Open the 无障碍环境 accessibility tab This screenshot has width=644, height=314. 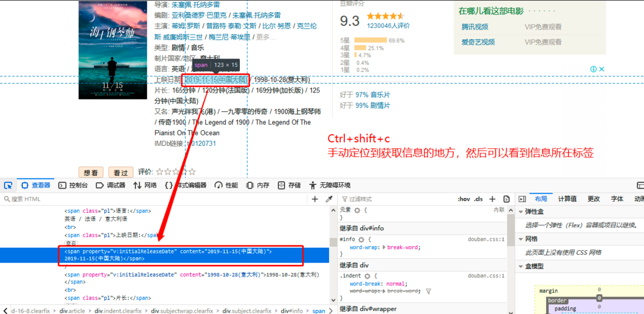click(330, 186)
